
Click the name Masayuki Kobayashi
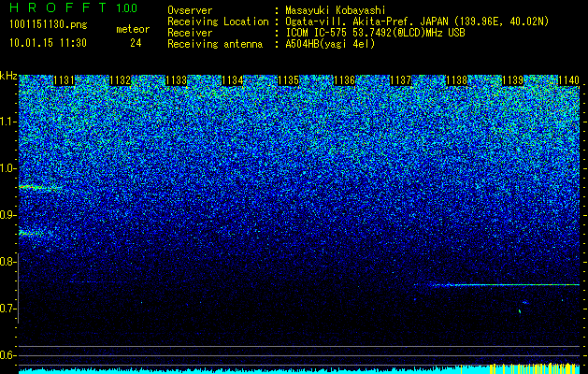pyautogui.click(x=336, y=10)
